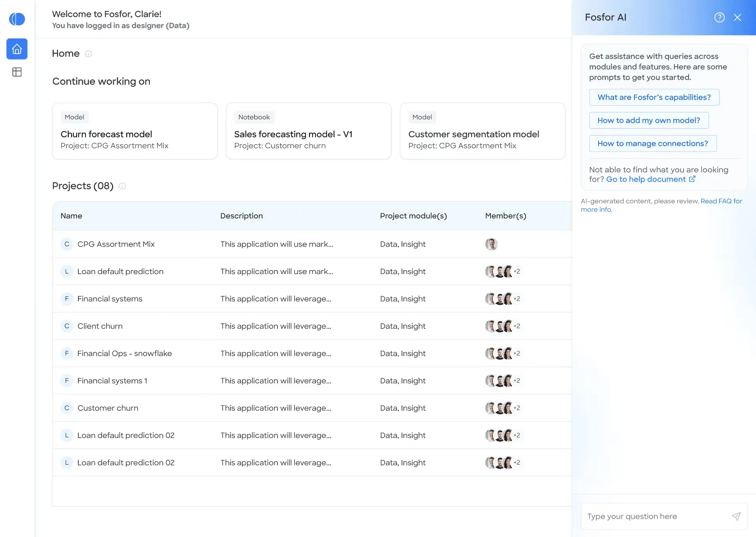Click the Model tag on Churn forecast card
Image resolution: width=756 pixels, height=537 pixels.
pyautogui.click(x=74, y=117)
